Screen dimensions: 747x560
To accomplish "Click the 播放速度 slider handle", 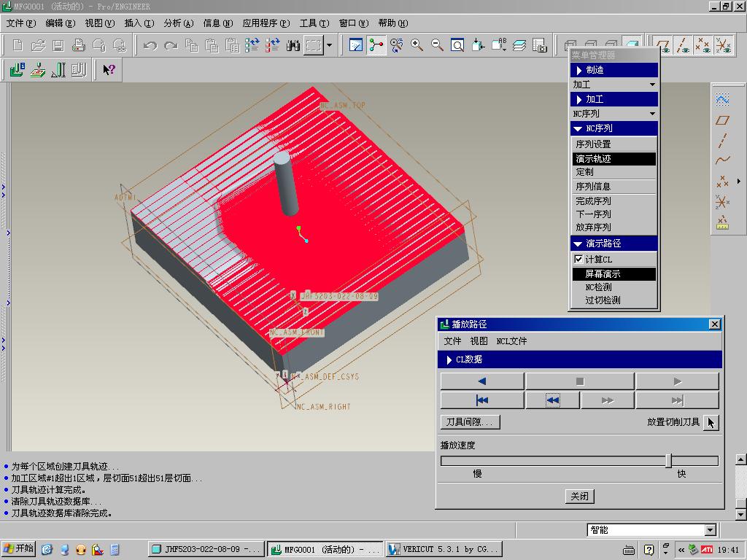I will [x=668, y=461].
